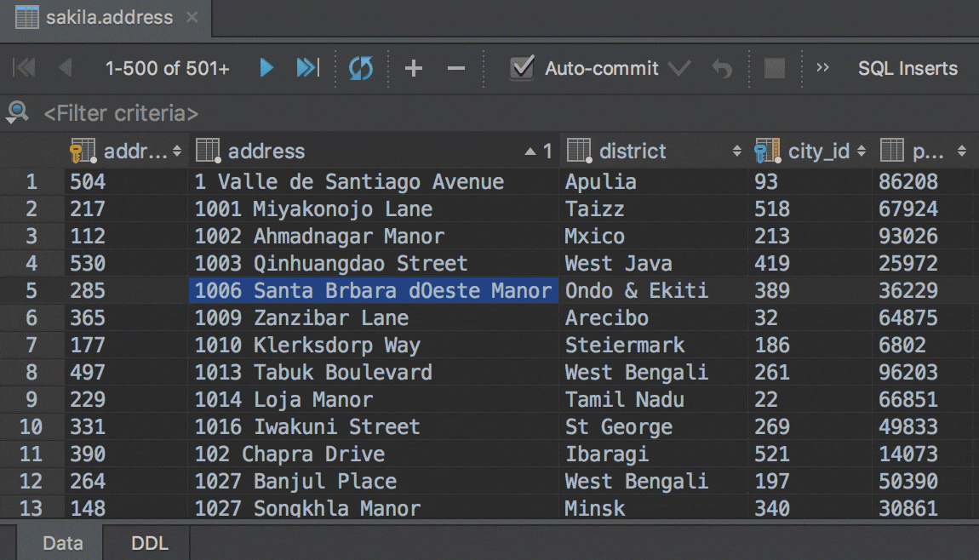
Task: Click the cancel running statement stop icon
Action: pyautogui.click(x=775, y=68)
